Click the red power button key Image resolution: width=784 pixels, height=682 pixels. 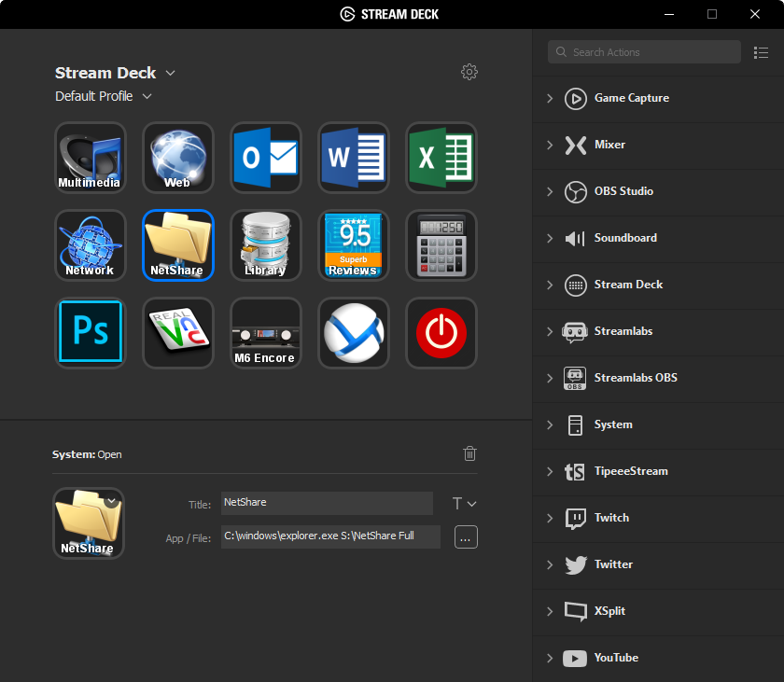(x=441, y=332)
